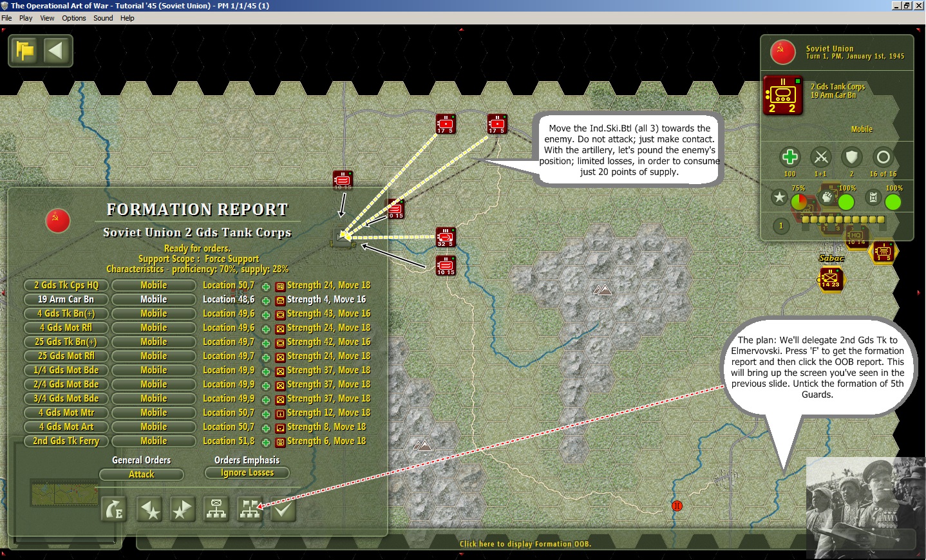The width and height of the screenshot is (926, 560).
Task: Click the circle movement icon
Action: (883, 157)
